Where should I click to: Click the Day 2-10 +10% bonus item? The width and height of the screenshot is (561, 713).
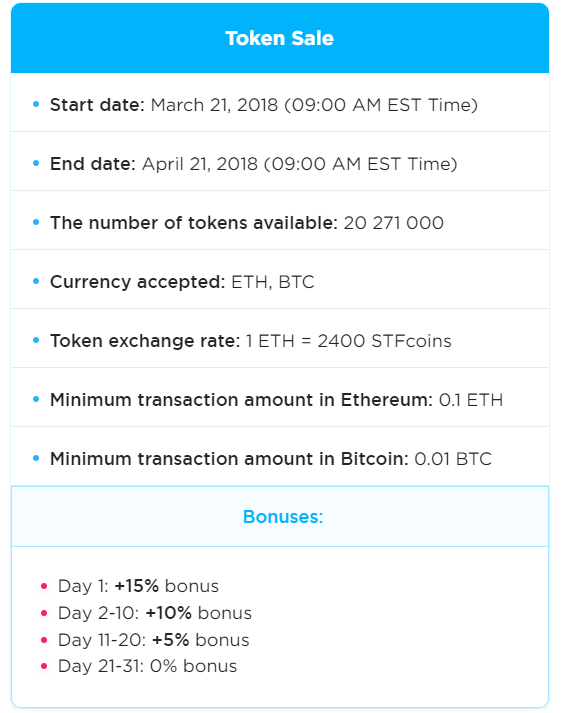click(x=155, y=613)
